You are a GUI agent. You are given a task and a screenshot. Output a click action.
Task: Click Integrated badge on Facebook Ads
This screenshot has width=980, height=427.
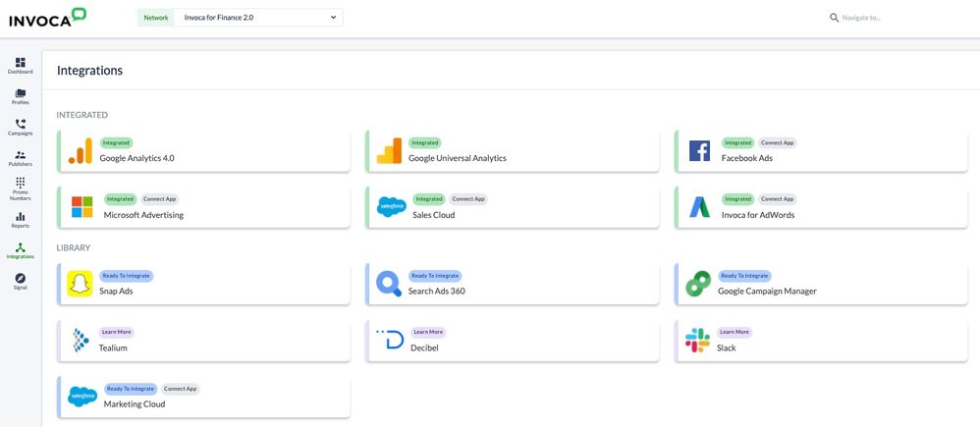[x=738, y=142]
